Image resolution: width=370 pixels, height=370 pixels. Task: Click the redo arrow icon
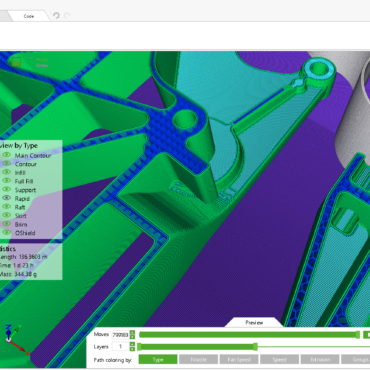pos(67,16)
